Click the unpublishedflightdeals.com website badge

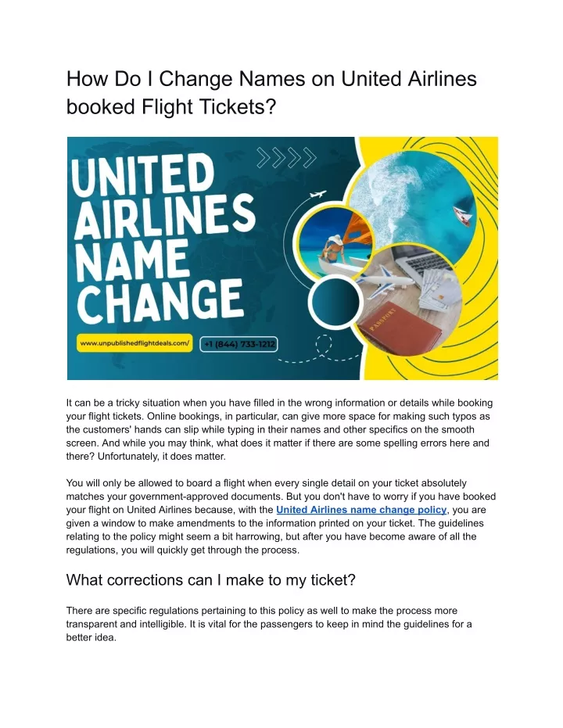pyautogui.click(x=134, y=343)
